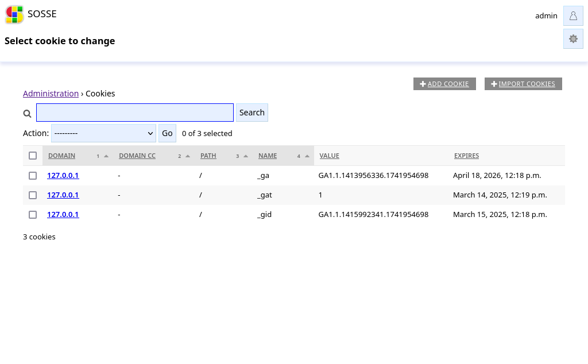Open 127.0.0.1 link for _gid cookie
This screenshot has width=588, height=364.
(63, 214)
